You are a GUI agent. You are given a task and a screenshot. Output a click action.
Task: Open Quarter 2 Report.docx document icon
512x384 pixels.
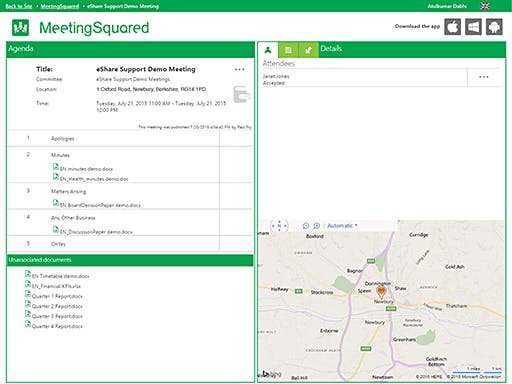point(28,304)
